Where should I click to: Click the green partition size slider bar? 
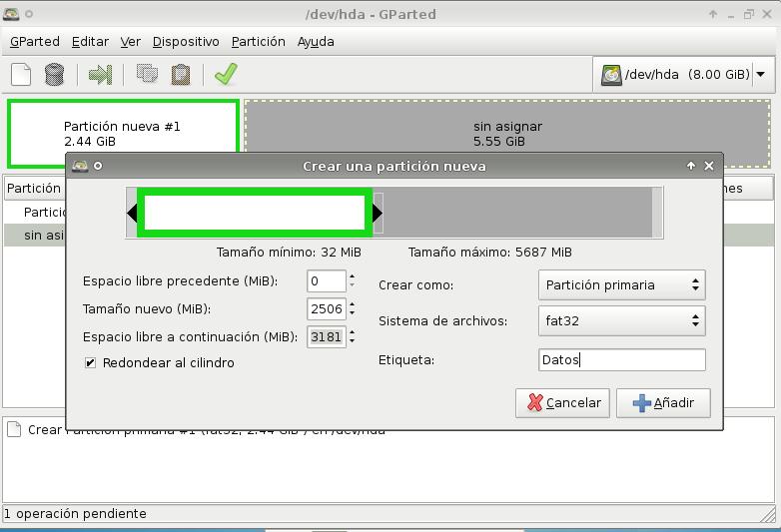[255, 213]
